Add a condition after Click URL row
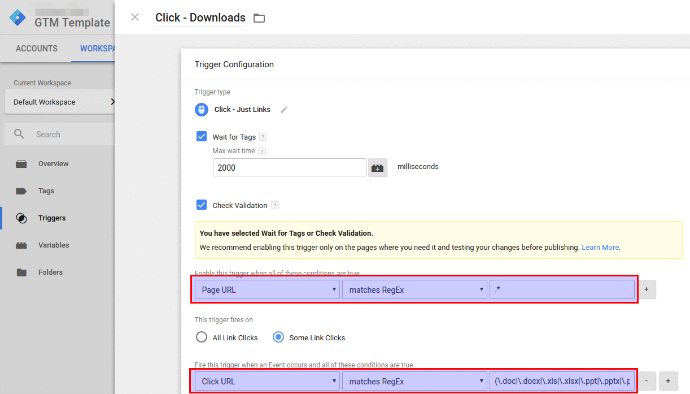The image size is (690, 394). coord(668,381)
